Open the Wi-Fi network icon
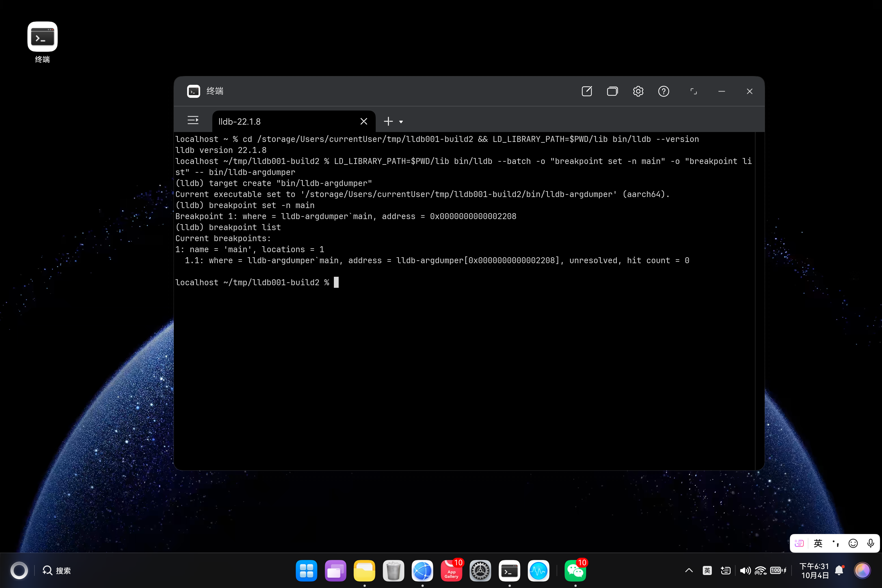The height and width of the screenshot is (588, 882). pyautogui.click(x=760, y=570)
